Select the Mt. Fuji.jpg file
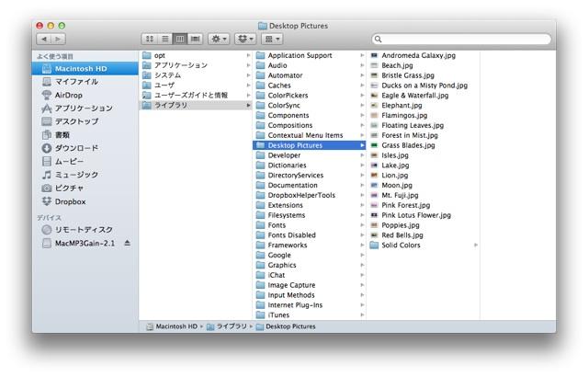Screen dimensions: 588x377 pyautogui.click(x=400, y=195)
